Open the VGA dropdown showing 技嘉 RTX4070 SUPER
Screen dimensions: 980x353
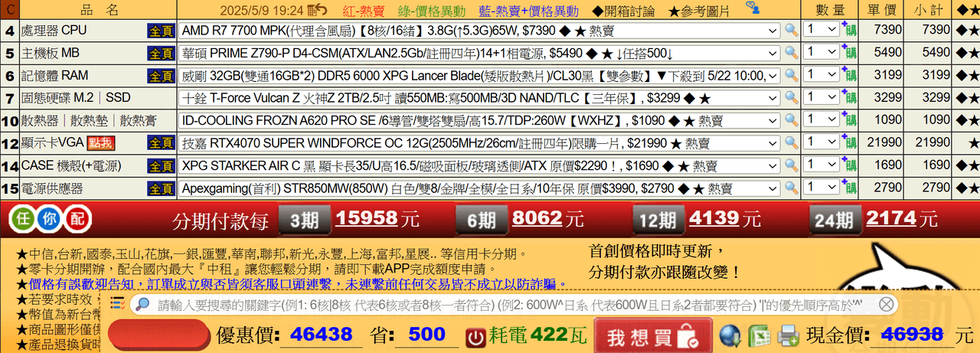[479, 143]
